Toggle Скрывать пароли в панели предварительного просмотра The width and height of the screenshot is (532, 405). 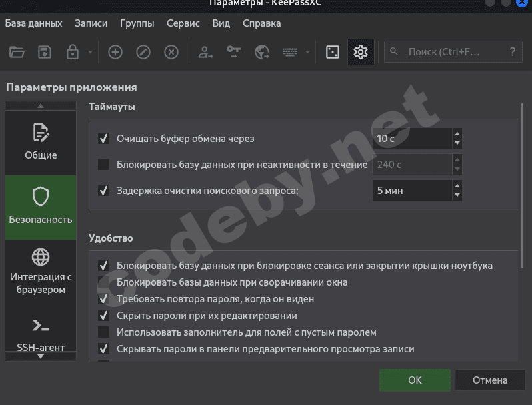point(103,349)
